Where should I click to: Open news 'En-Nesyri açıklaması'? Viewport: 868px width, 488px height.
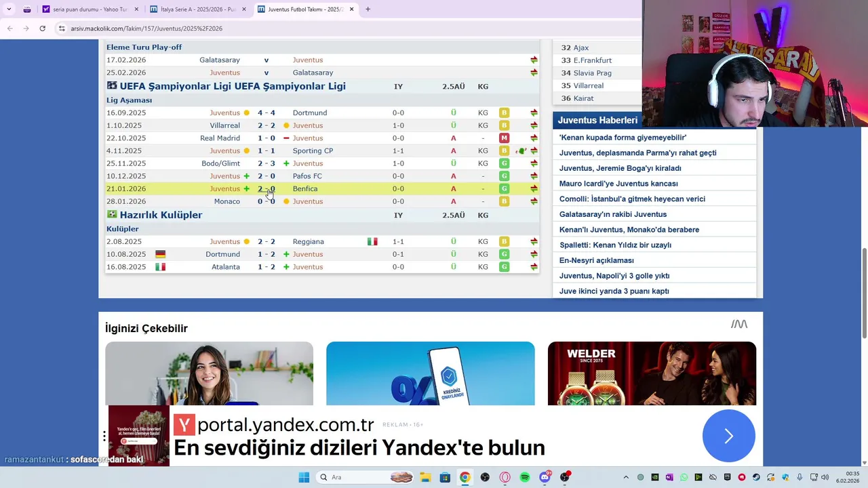597,260
